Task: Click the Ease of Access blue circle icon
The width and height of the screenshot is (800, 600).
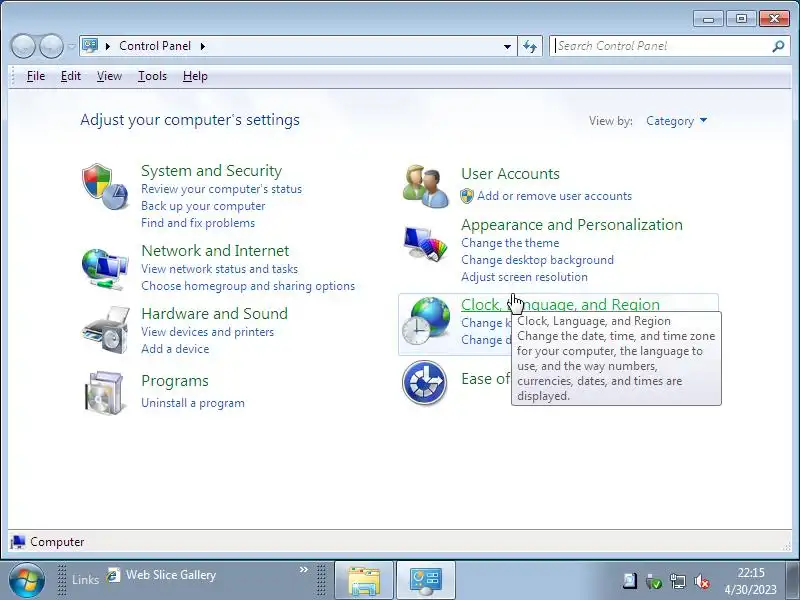Action: [x=424, y=383]
